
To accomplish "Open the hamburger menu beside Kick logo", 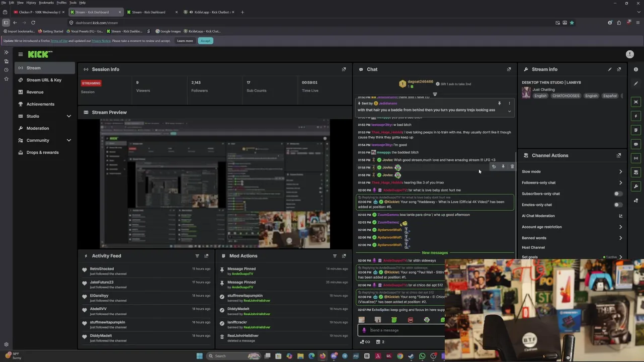I will click(x=21, y=54).
